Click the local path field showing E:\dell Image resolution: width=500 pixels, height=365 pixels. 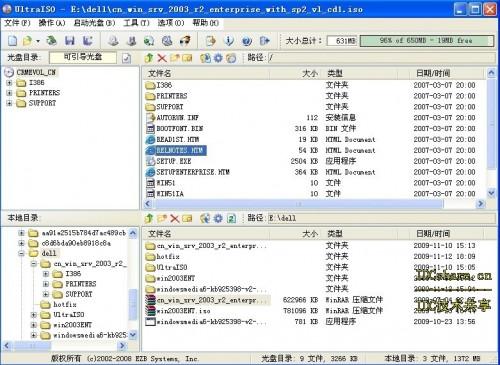pyautogui.click(x=381, y=218)
